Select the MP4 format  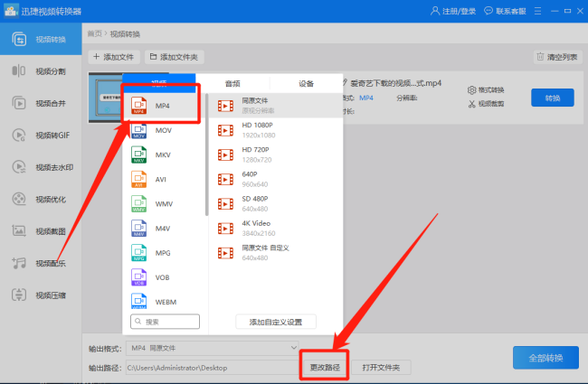[x=163, y=106]
